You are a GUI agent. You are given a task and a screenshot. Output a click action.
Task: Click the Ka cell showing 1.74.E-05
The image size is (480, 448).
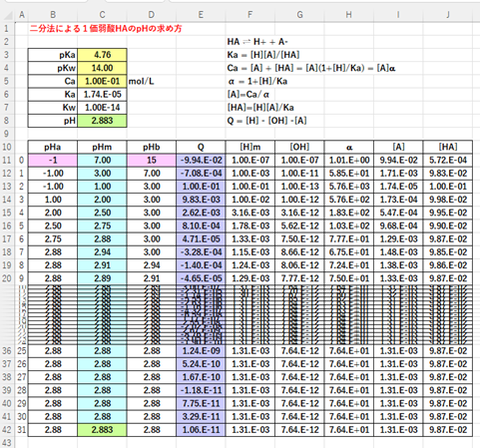102,94
